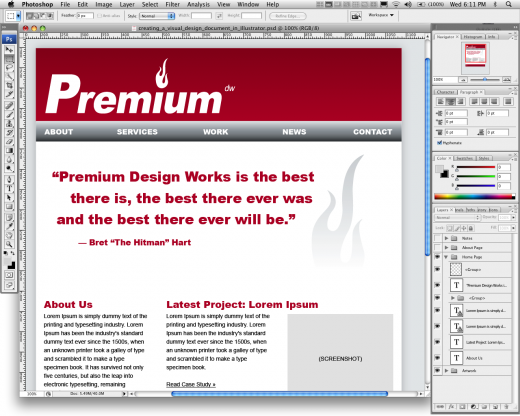The height and width of the screenshot is (416, 520).
Task: Open the Workspace dropdown
Action: click(381, 15)
